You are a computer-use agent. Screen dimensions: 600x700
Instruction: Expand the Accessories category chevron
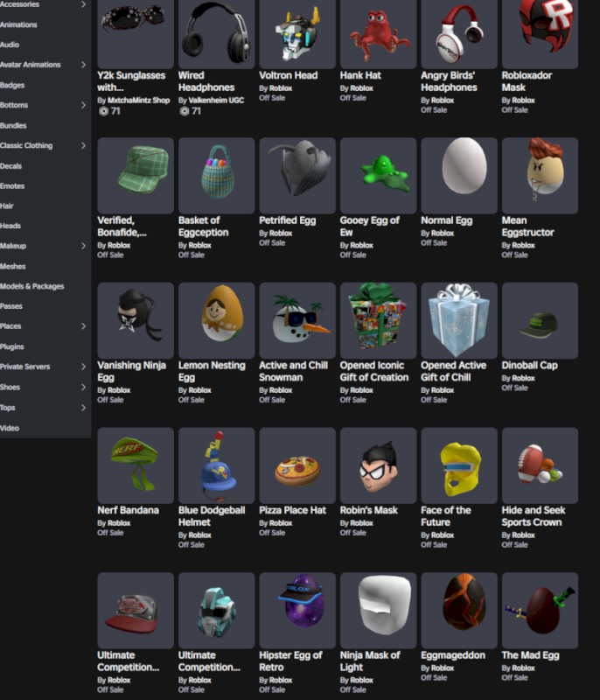(x=83, y=4)
